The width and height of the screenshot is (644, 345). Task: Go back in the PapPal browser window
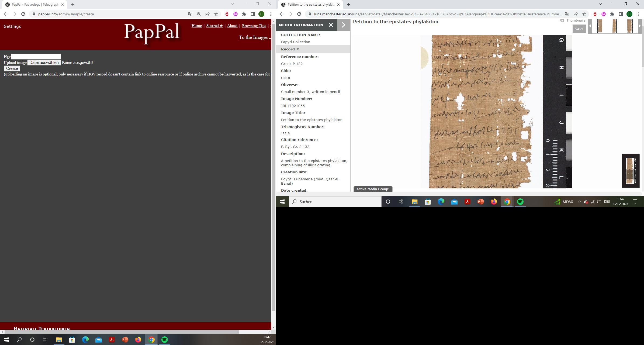pyautogui.click(x=6, y=14)
